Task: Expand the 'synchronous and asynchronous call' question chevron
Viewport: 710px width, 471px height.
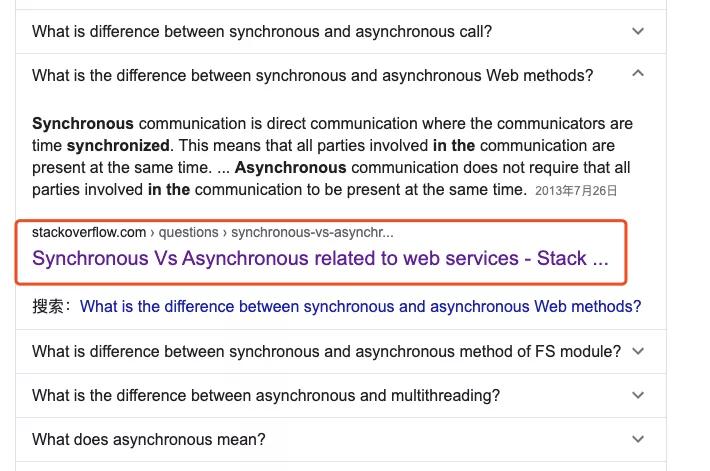Action: pos(639,31)
